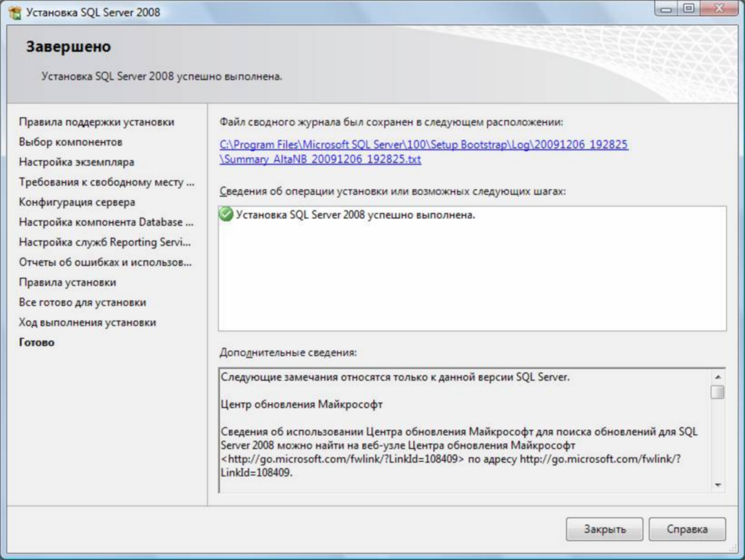The width and height of the screenshot is (745, 560).
Task: Click inside the installation operation details box
Action: 472,269
